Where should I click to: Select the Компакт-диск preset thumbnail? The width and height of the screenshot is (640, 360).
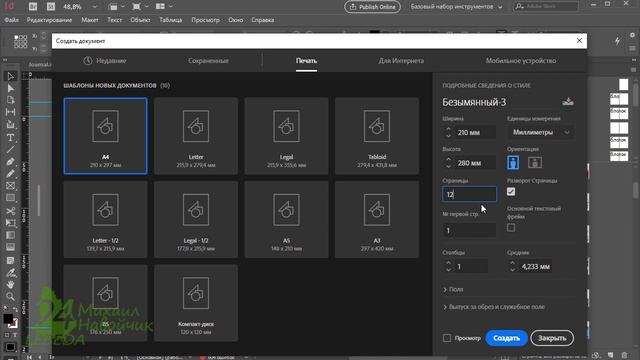pos(196,303)
